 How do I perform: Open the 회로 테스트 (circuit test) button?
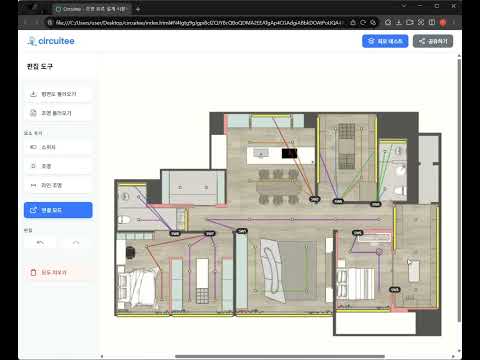(x=385, y=41)
